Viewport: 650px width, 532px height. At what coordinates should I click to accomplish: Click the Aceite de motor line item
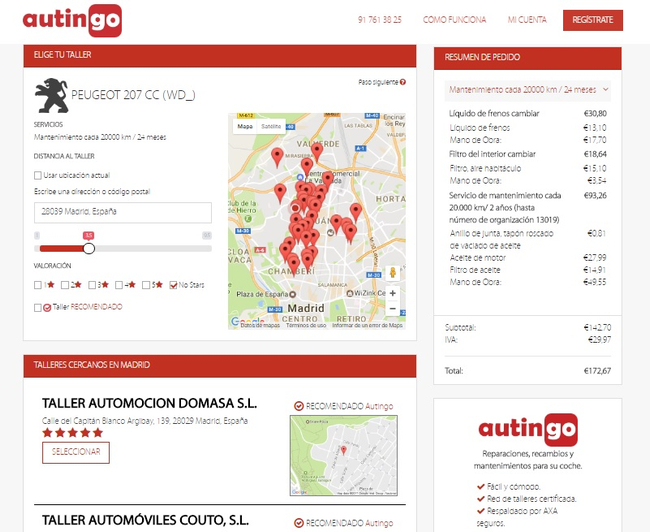coord(528,258)
